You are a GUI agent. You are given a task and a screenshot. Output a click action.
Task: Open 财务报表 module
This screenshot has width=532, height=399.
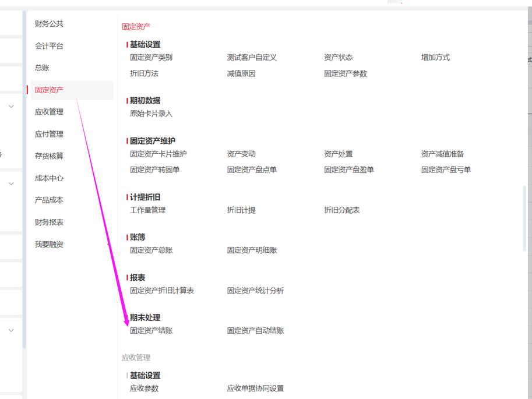(x=49, y=223)
